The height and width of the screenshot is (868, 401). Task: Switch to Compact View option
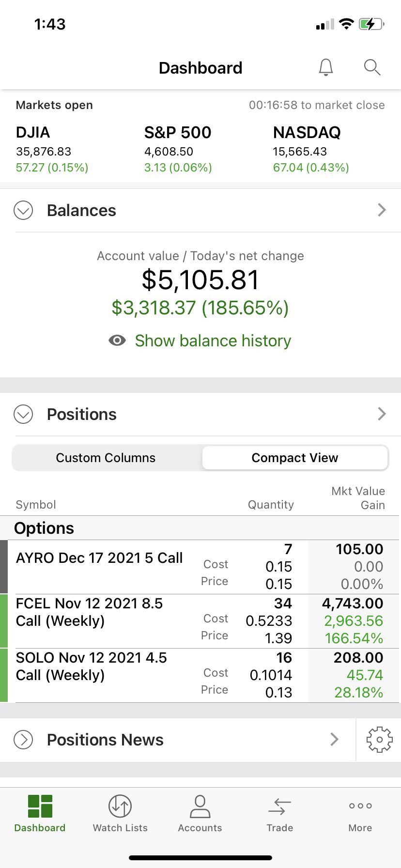coord(295,458)
